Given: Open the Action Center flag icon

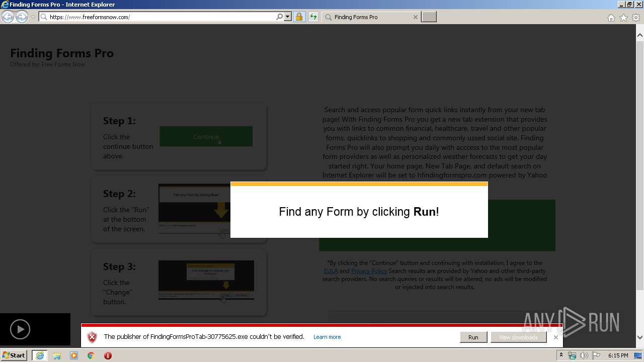Looking at the screenshot, I should click(x=596, y=355).
